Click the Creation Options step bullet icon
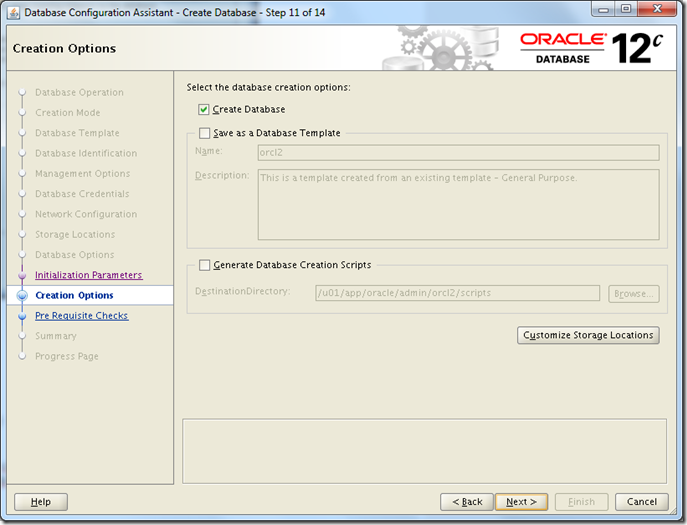 (x=22, y=295)
